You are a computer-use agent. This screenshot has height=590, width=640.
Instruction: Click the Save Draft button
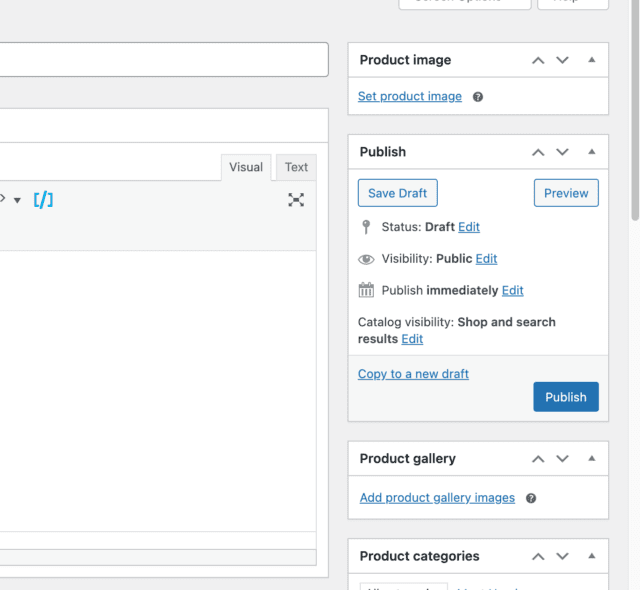pos(397,193)
